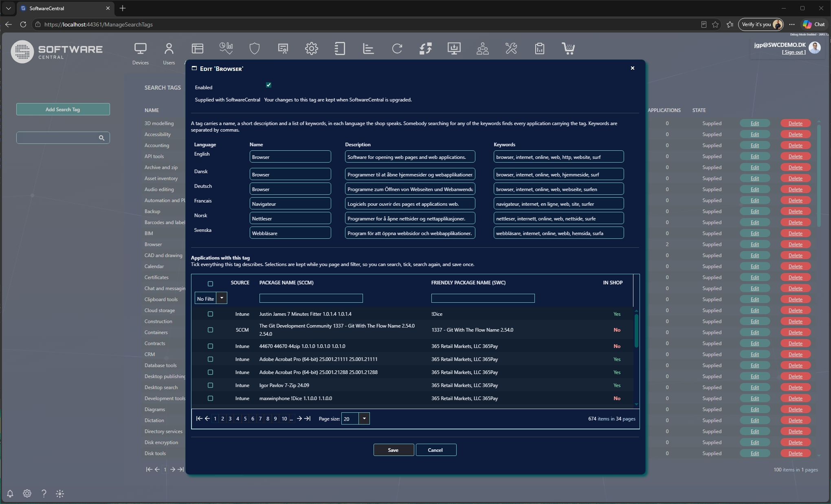831x504 pixels.
Task: Click the Sign out link
Action: tap(794, 52)
